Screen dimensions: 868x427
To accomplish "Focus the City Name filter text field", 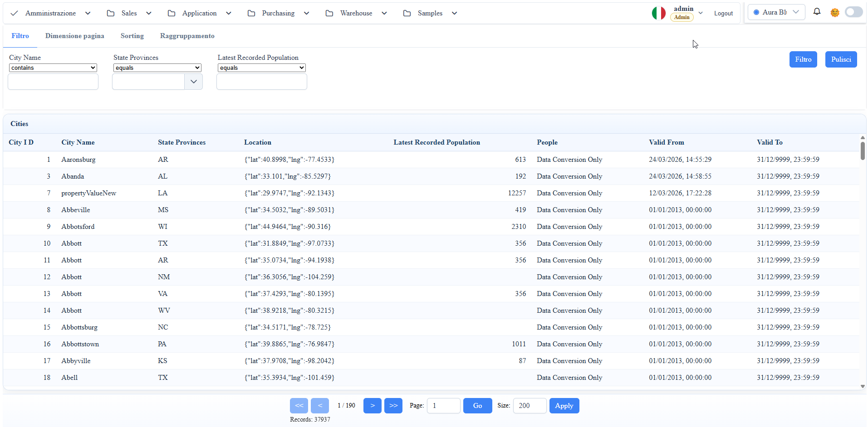I will point(53,82).
